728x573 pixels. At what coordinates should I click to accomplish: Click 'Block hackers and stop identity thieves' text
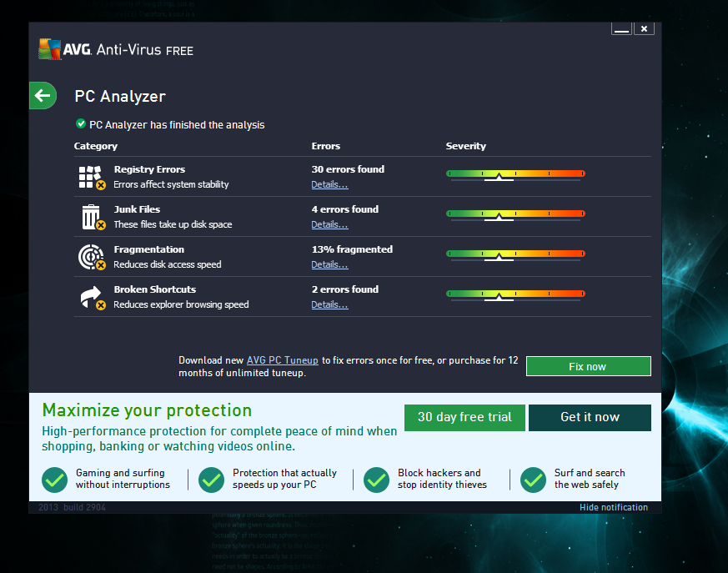click(442, 479)
